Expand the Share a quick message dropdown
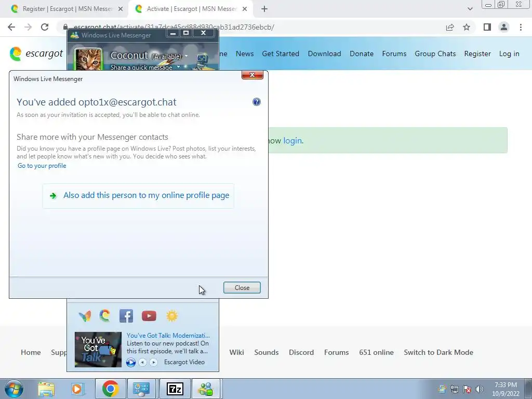The image size is (532, 399). click(x=179, y=67)
